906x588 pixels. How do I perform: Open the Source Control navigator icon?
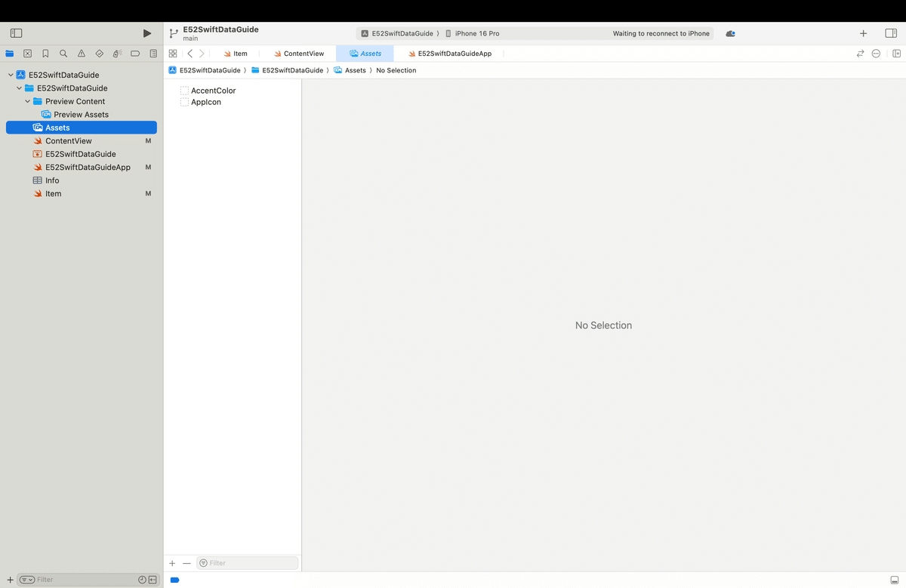point(27,54)
